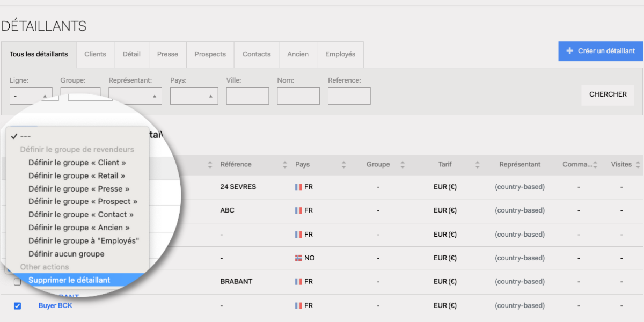
Task: Switch to the Prospects tab
Action: tap(210, 54)
